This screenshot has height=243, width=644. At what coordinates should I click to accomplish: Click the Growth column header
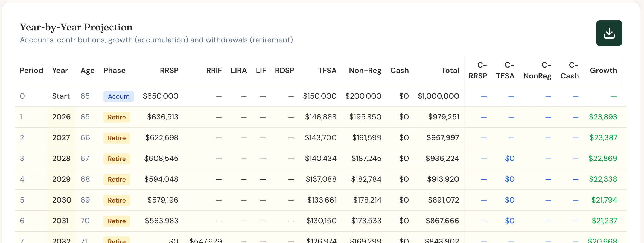click(x=604, y=71)
